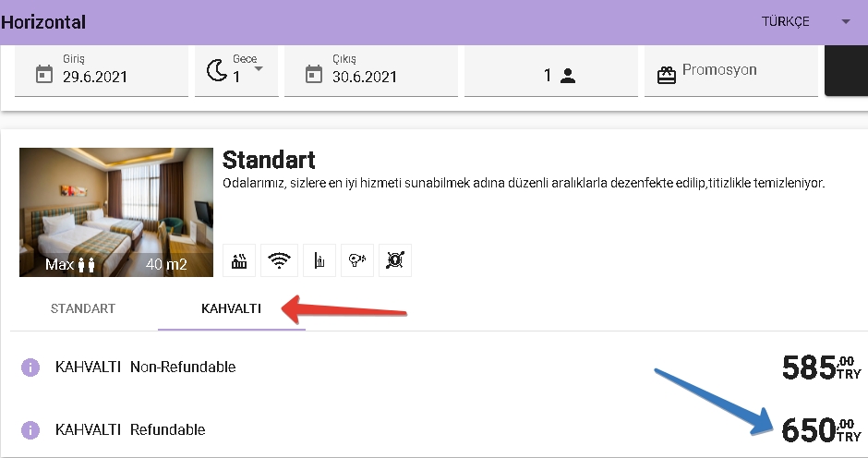
Task: Click the calendar icon in Çıkış field
Action: [313, 74]
